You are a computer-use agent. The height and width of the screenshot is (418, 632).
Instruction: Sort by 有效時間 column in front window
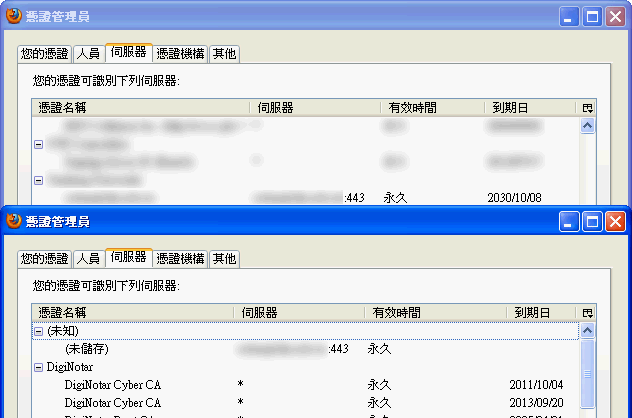coord(435,313)
